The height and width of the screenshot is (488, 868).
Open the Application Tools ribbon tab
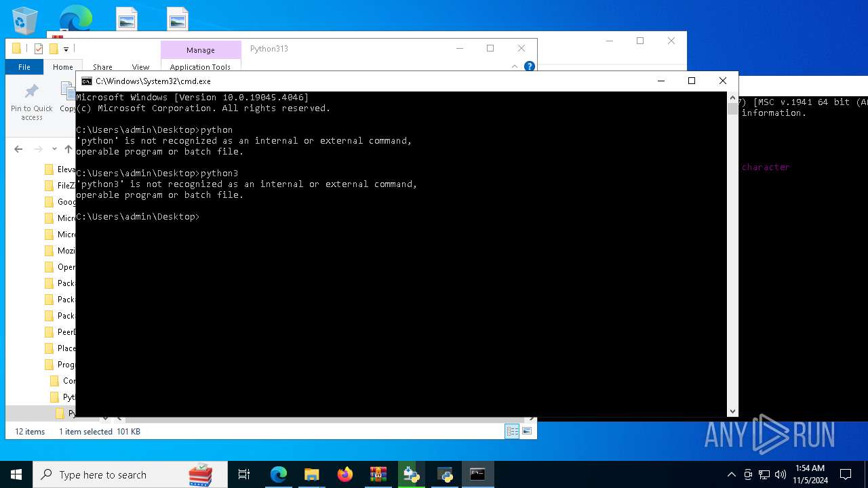(200, 67)
